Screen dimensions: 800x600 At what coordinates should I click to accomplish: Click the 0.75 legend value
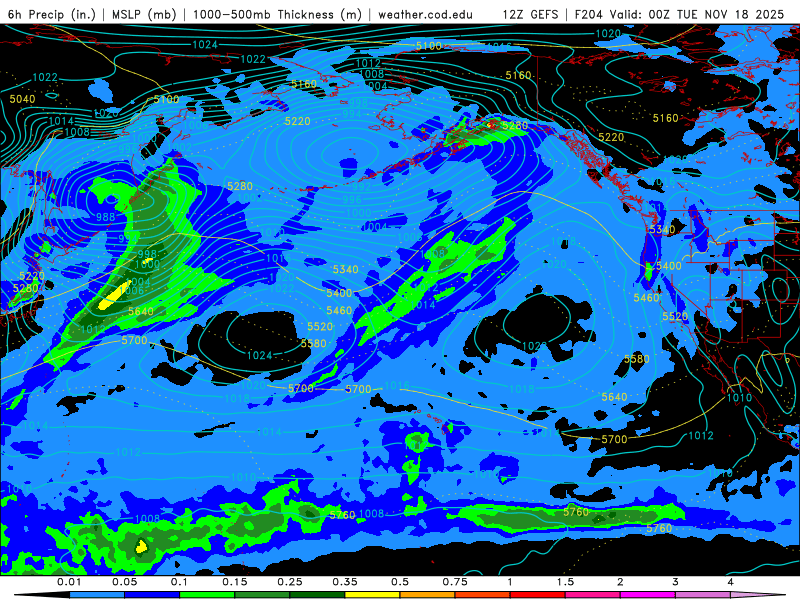click(x=455, y=582)
